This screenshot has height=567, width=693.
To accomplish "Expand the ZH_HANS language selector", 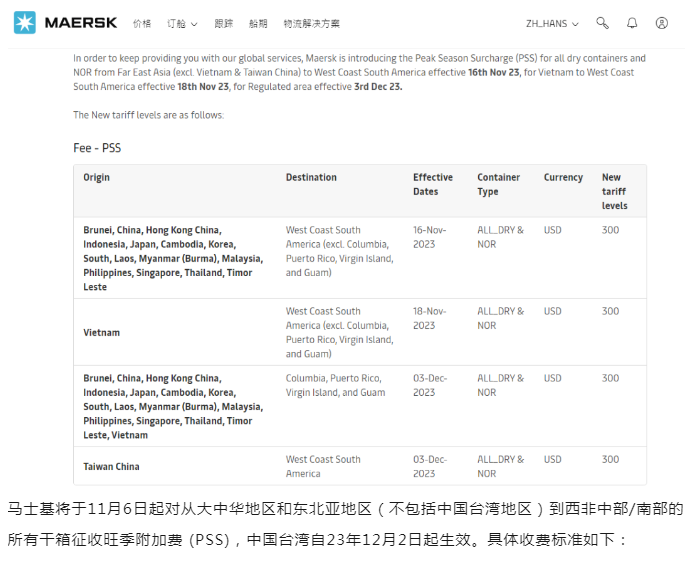I will (x=552, y=23).
